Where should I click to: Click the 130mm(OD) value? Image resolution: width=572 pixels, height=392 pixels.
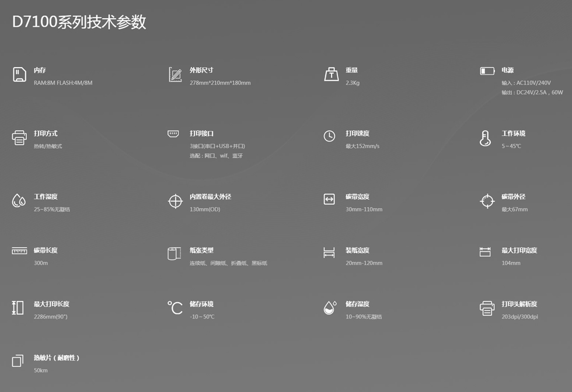pyautogui.click(x=205, y=209)
